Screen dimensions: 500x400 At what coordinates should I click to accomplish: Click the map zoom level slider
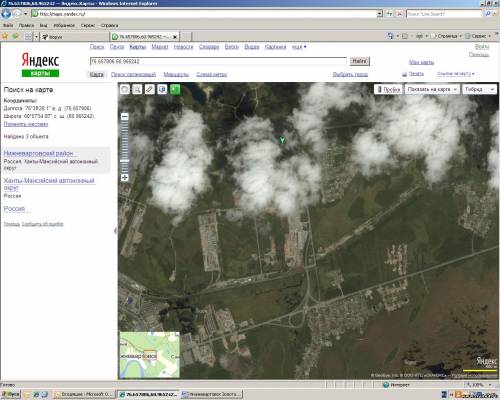pos(124,147)
